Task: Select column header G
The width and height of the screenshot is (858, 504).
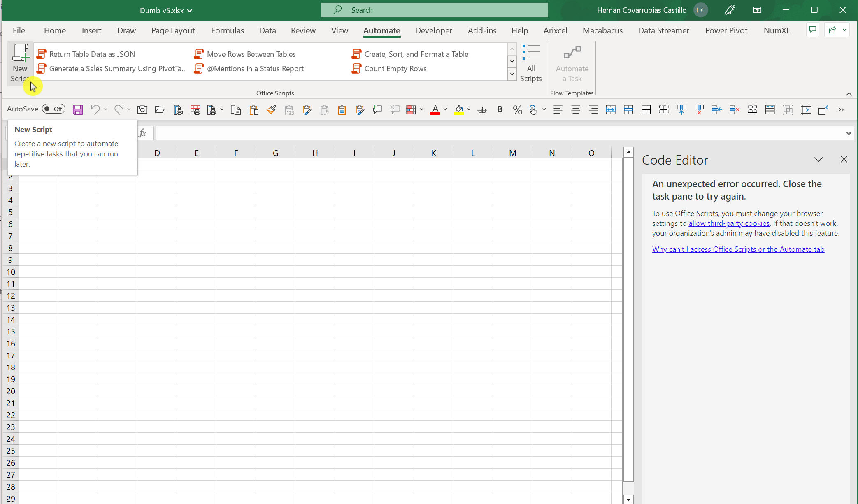Action: (275, 153)
